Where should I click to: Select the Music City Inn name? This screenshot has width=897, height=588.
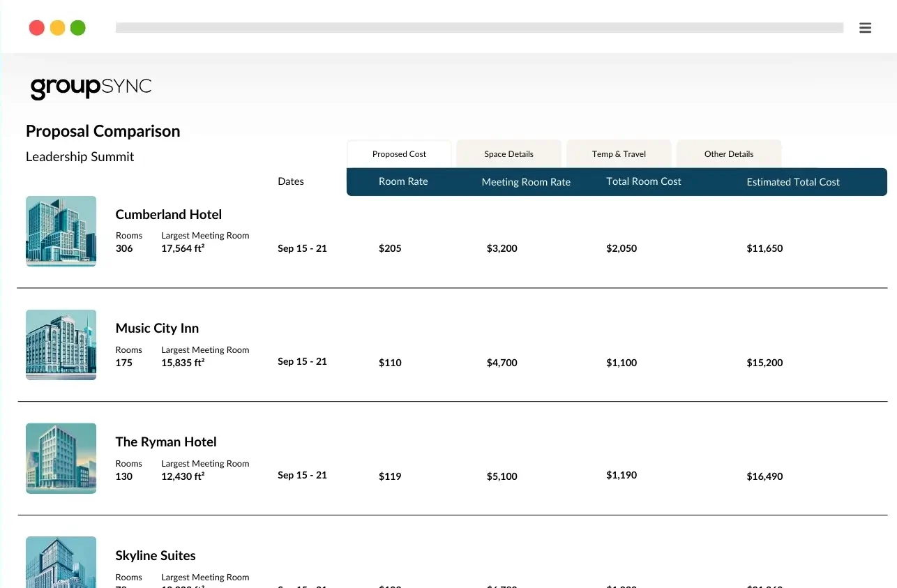(157, 329)
